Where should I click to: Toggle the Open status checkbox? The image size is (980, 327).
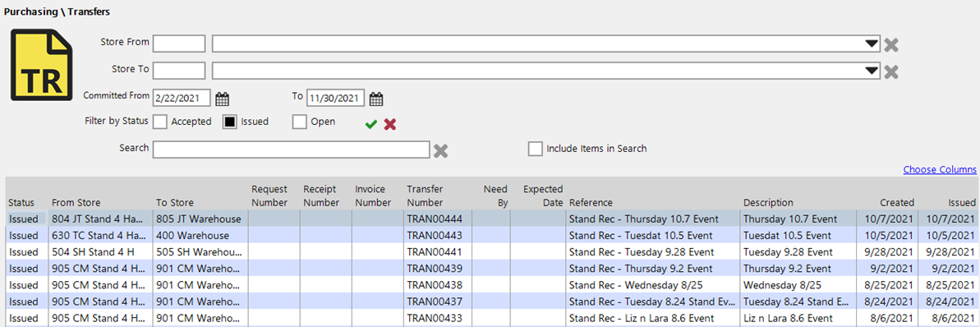pos(299,122)
